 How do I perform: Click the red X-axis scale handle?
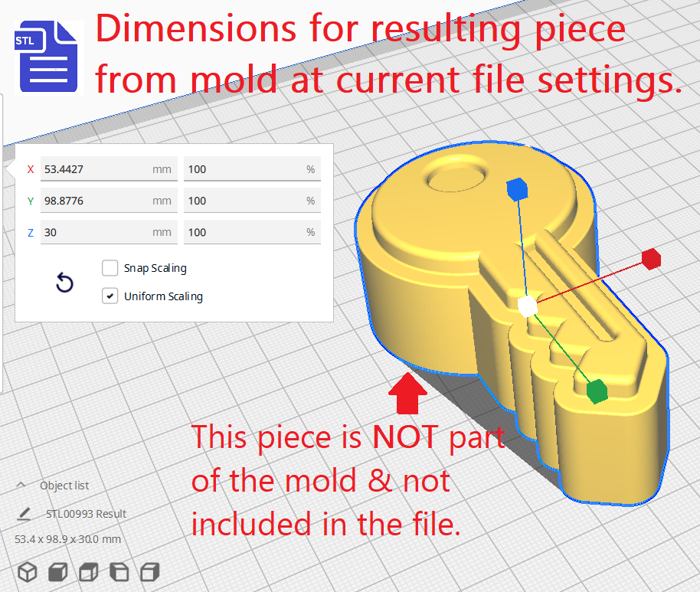coord(650,259)
